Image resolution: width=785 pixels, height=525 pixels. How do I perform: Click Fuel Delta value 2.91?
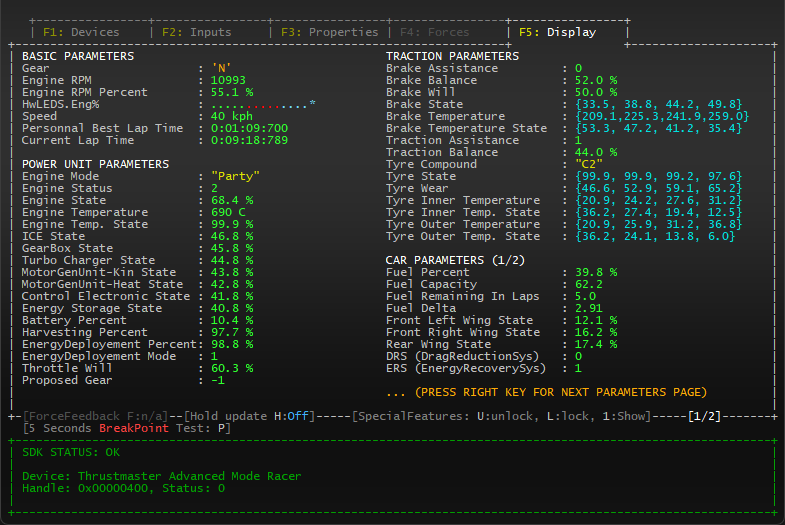point(589,308)
